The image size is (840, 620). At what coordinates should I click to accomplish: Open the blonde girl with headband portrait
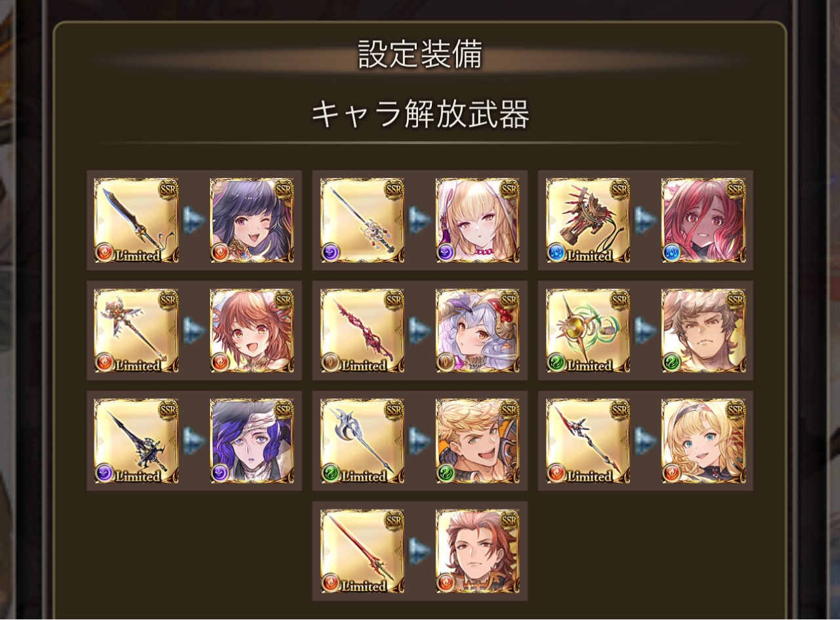(703, 441)
